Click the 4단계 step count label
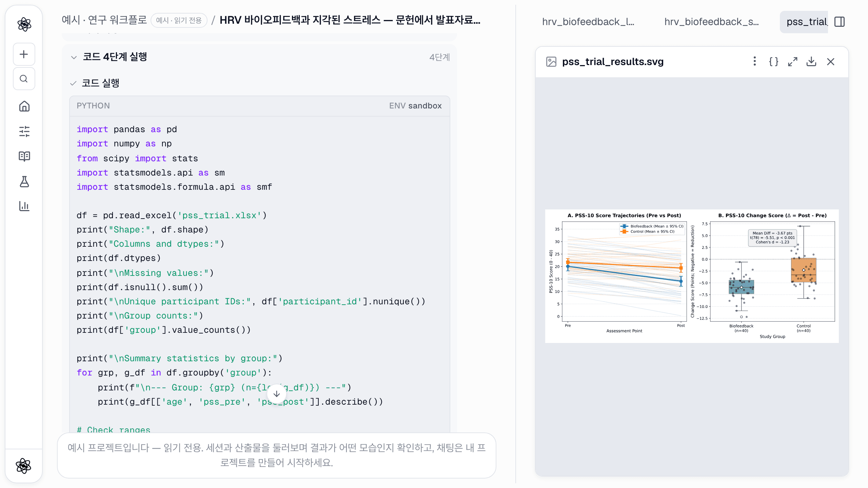Screen dimensions: 868x488 tap(439, 57)
